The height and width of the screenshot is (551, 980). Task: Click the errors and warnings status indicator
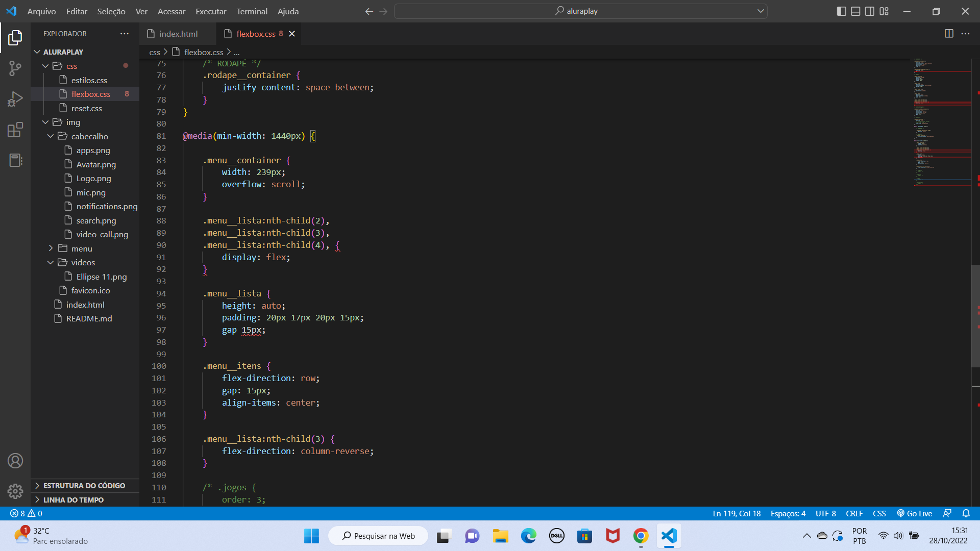click(27, 513)
